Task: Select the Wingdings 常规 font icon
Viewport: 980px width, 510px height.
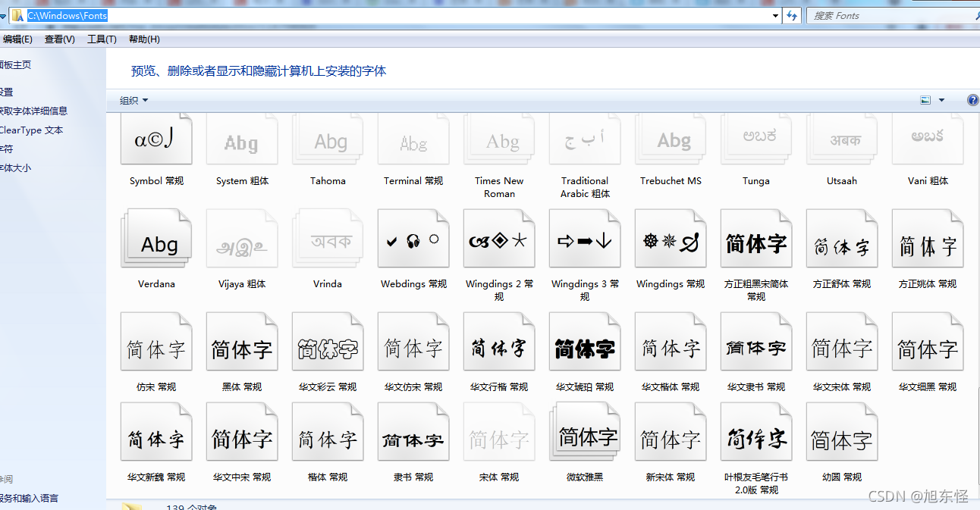Action: point(671,239)
